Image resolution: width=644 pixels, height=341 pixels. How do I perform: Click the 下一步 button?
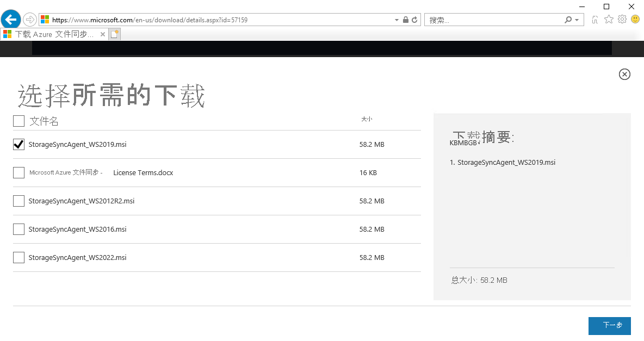[609, 326]
